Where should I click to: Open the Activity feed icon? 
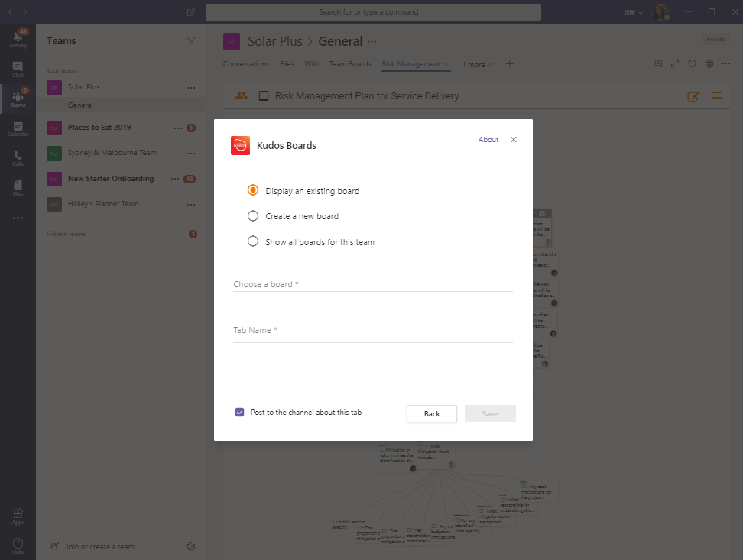18,38
